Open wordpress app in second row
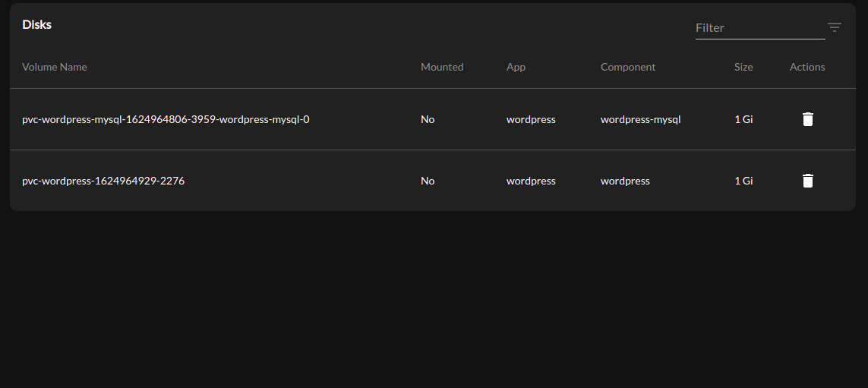The image size is (868, 388). pos(531,181)
